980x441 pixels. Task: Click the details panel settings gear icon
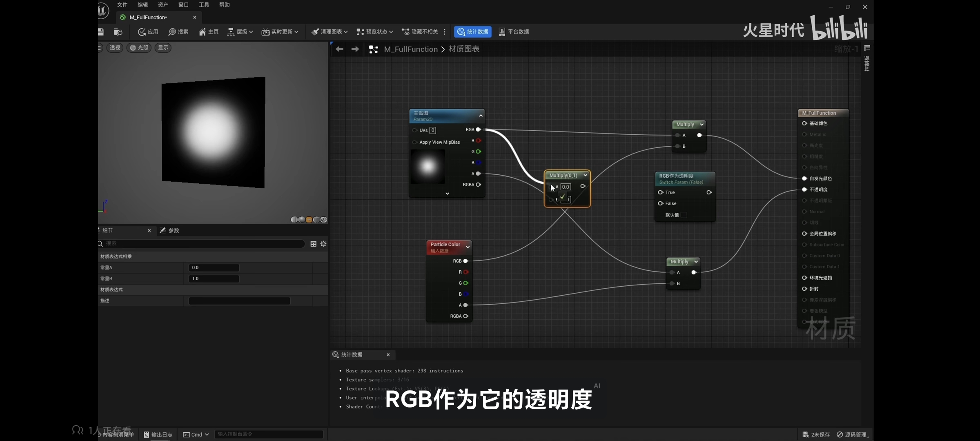tap(323, 244)
